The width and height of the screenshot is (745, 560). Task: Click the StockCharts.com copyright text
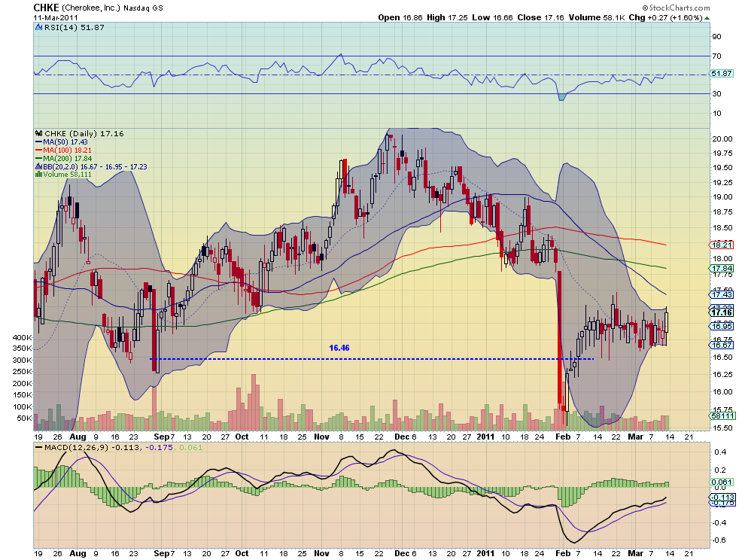click(676, 8)
